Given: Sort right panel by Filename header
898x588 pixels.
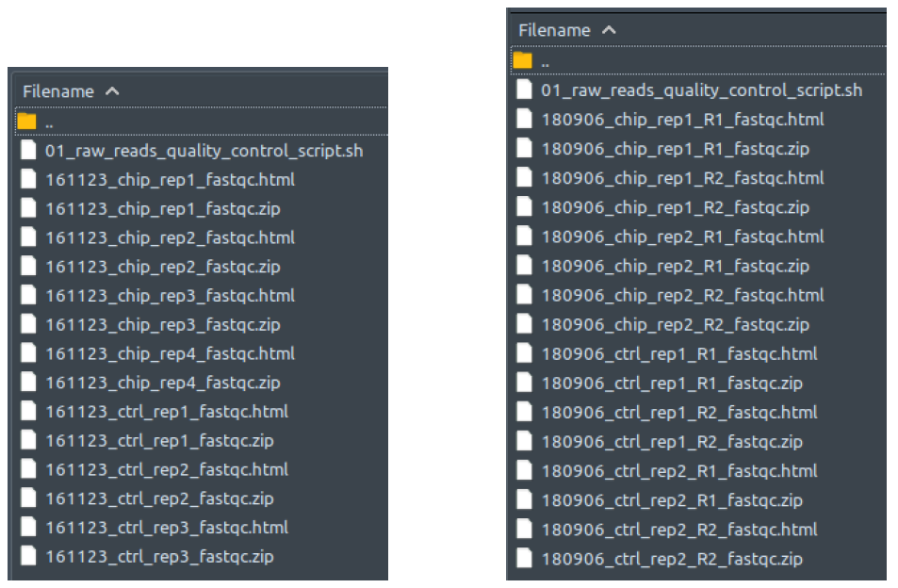Looking at the screenshot, I should [554, 30].
